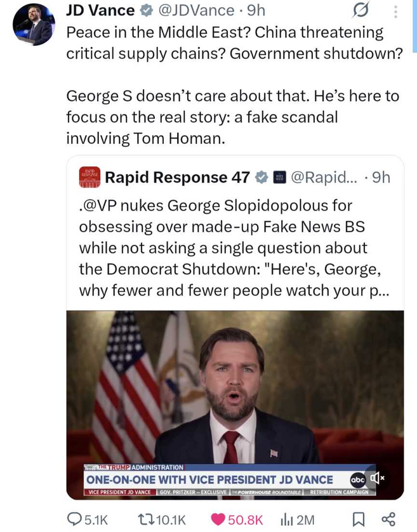
Task: Bookmark this JD Vance tweet
Action: (359, 519)
